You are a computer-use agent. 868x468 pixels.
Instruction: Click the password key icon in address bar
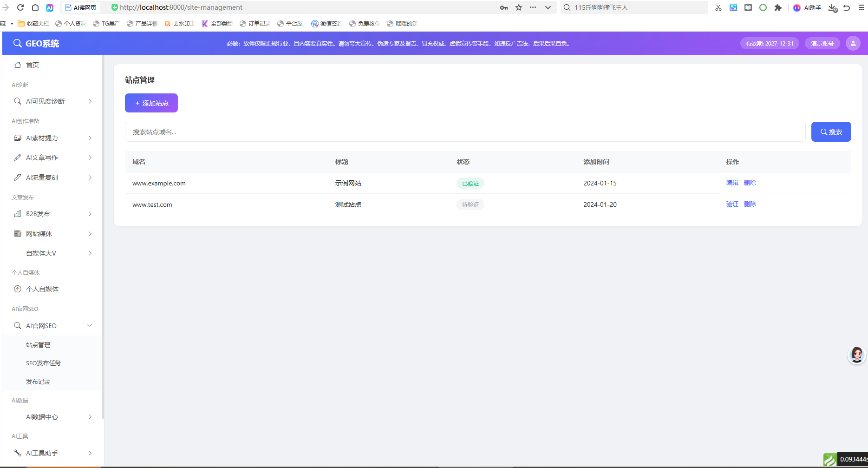tap(504, 7)
